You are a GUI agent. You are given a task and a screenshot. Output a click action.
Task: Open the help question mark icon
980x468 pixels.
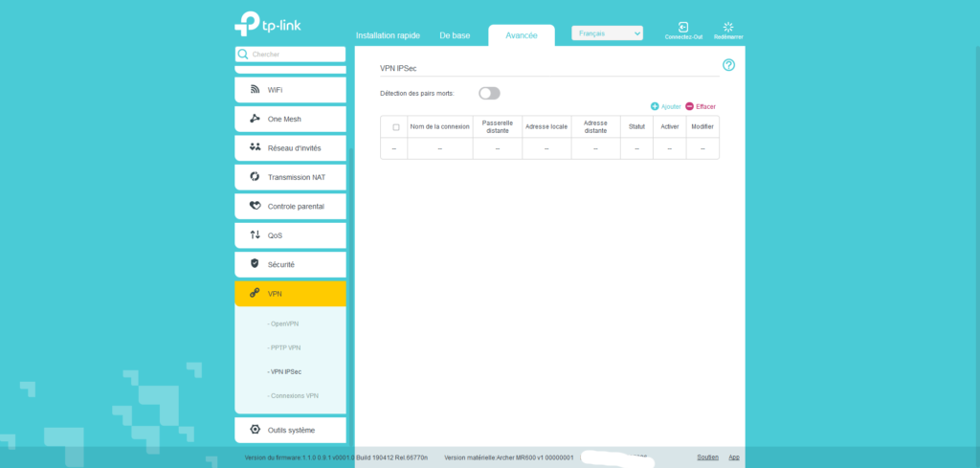728,65
